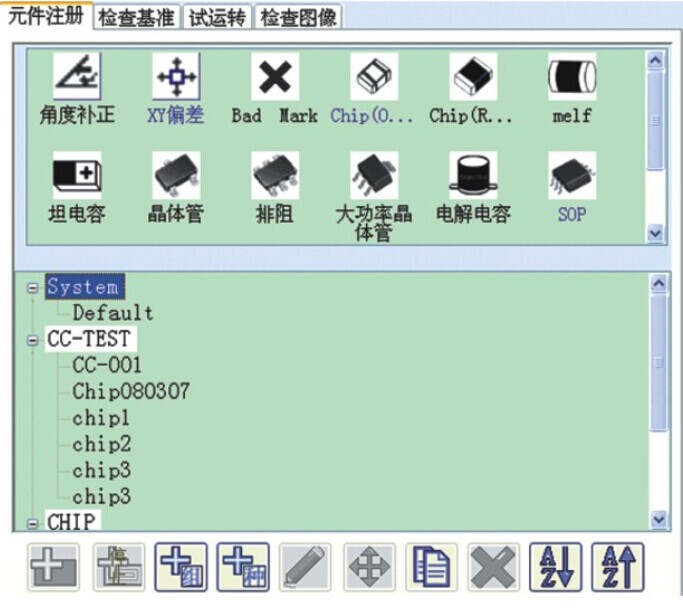Choose the Bad Mark component icon

(x=274, y=78)
